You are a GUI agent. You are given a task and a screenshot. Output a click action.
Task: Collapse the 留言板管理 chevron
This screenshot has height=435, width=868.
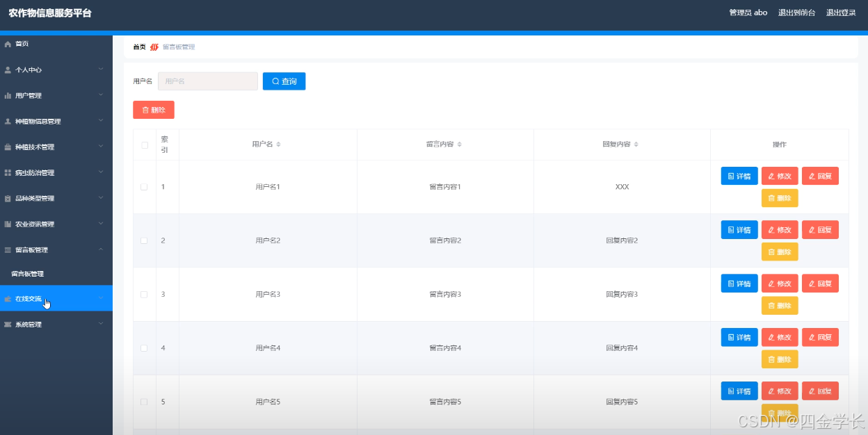coord(101,249)
